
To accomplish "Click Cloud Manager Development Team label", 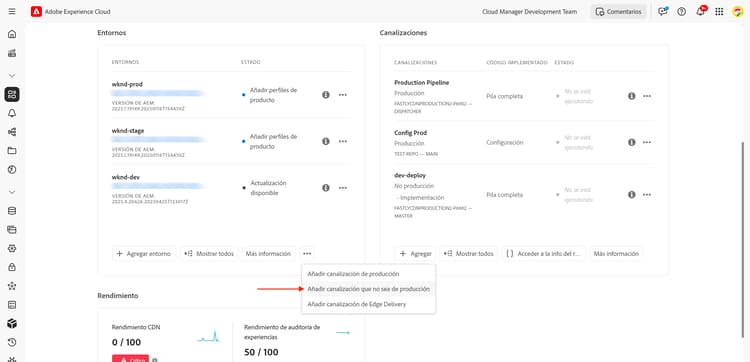I will pyautogui.click(x=529, y=11).
